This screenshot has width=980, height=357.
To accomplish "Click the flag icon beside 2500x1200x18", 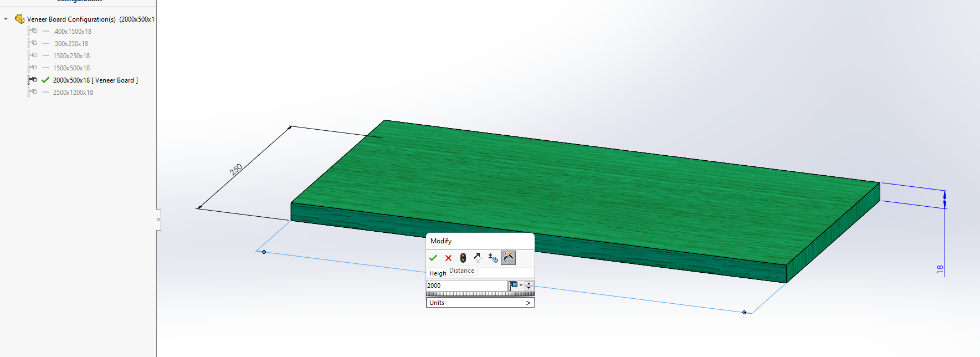I will click(x=32, y=92).
